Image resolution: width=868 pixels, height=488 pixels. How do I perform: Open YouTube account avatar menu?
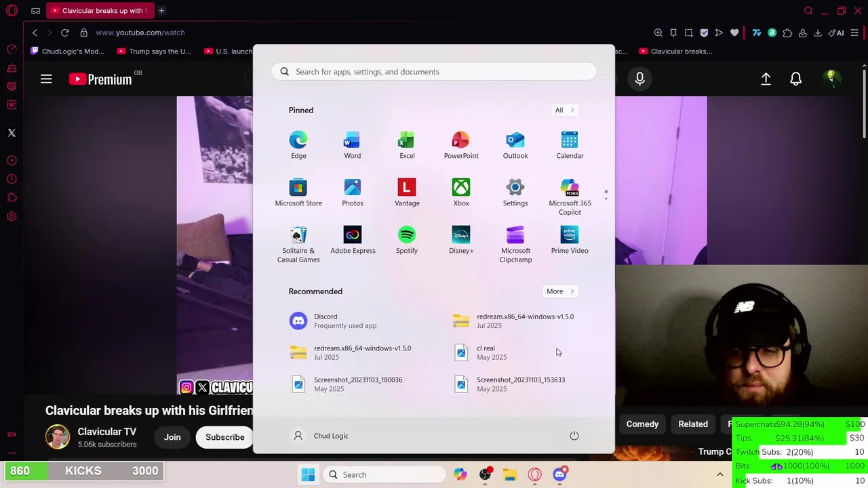coord(831,79)
